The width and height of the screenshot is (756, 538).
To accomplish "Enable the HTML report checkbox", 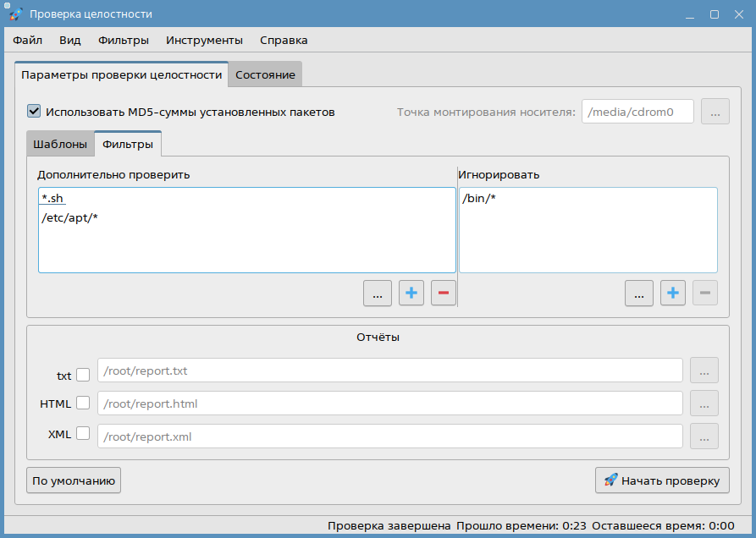I will (83, 403).
